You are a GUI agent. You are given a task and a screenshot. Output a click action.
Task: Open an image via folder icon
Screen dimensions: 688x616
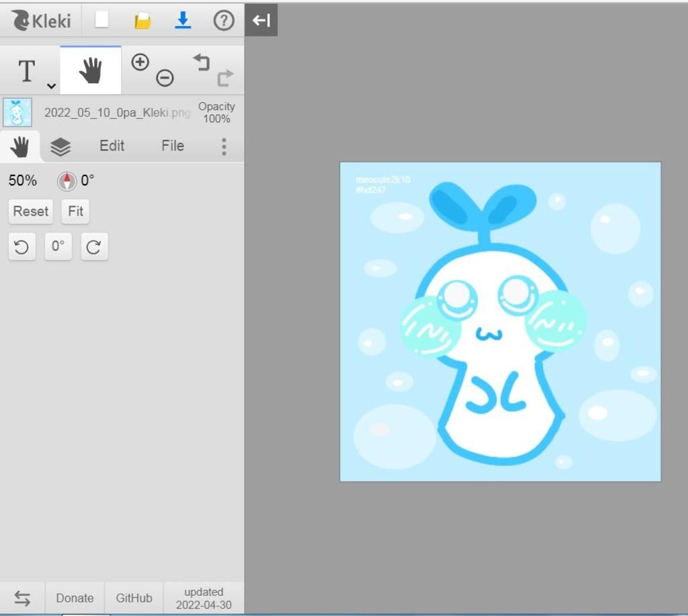142,21
